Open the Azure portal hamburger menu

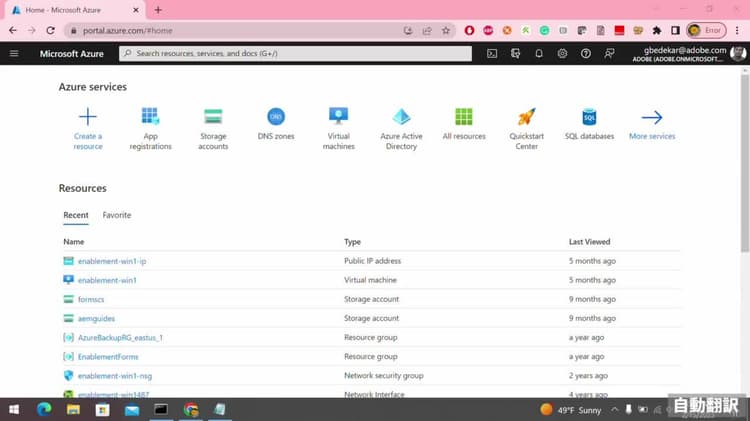click(x=14, y=53)
